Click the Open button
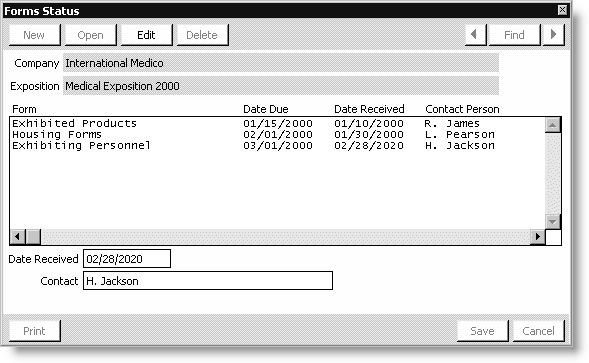The height and width of the screenshot is (363, 589). 91,35
